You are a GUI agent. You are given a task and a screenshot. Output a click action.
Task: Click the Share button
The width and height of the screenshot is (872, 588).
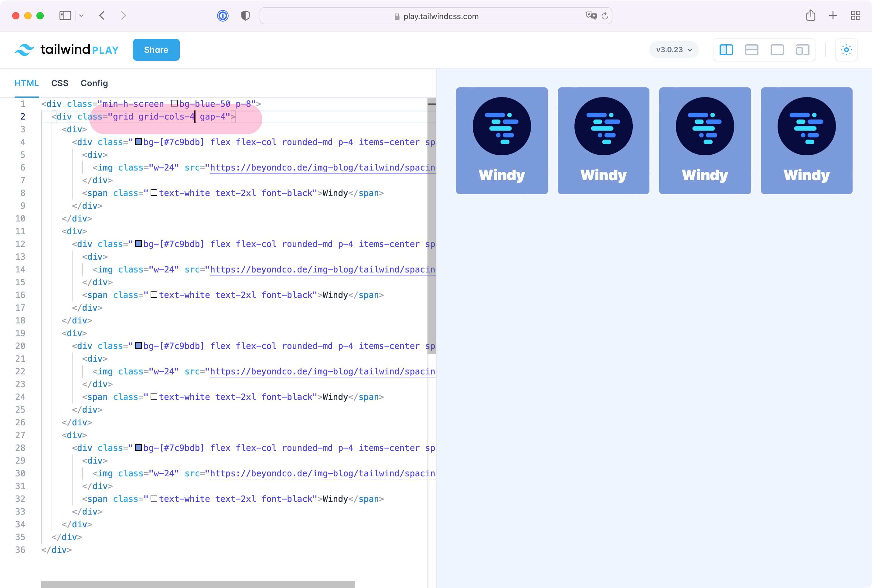[x=156, y=49]
